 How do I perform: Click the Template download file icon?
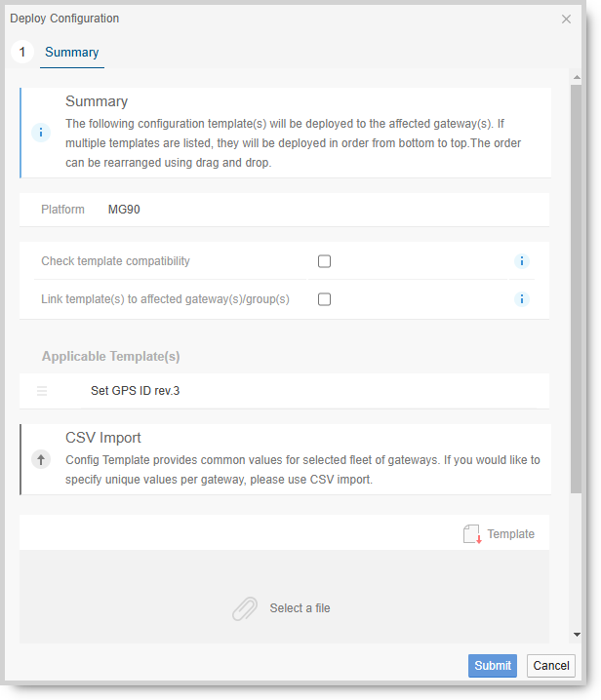(472, 534)
